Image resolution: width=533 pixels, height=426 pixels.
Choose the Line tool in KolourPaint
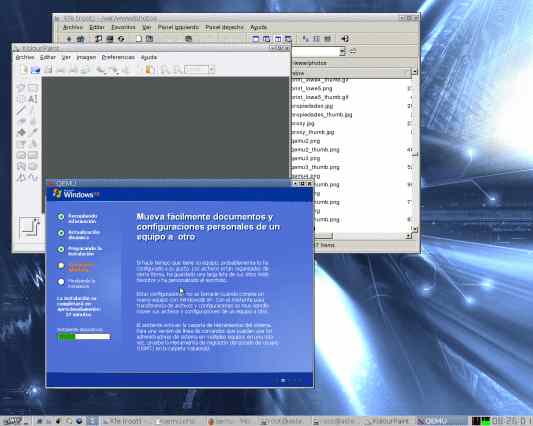coord(21,110)
